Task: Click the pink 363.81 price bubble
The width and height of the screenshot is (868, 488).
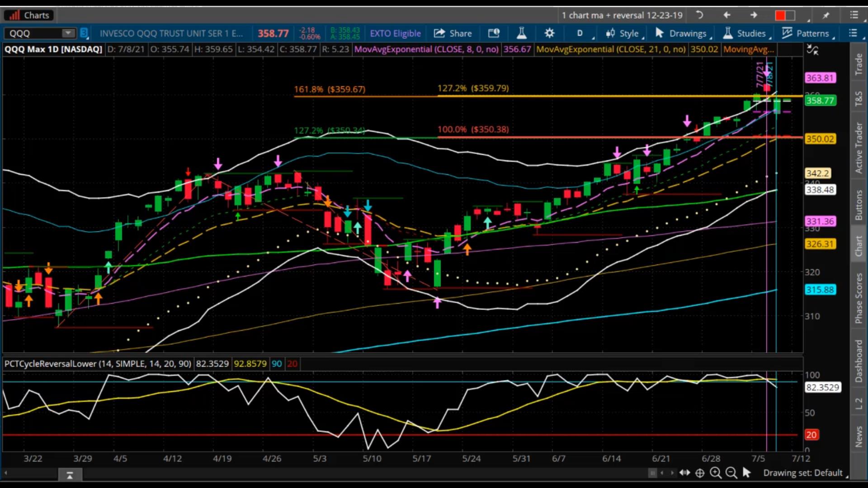Action: (820, 78)
